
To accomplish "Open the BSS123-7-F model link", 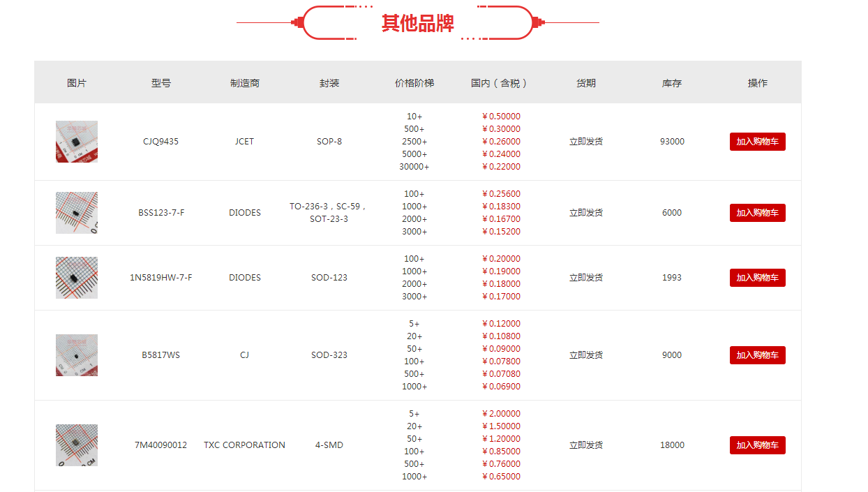I will pos(161,213).
